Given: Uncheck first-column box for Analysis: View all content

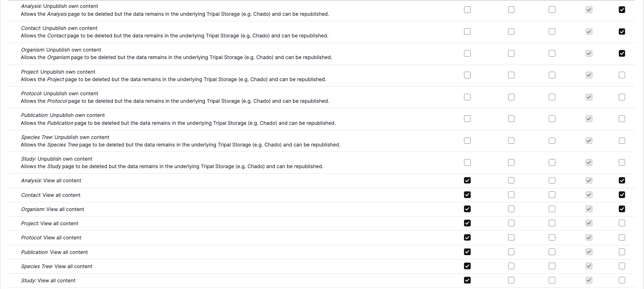Looking at the screenshot, I should click(x=467, y=180).
